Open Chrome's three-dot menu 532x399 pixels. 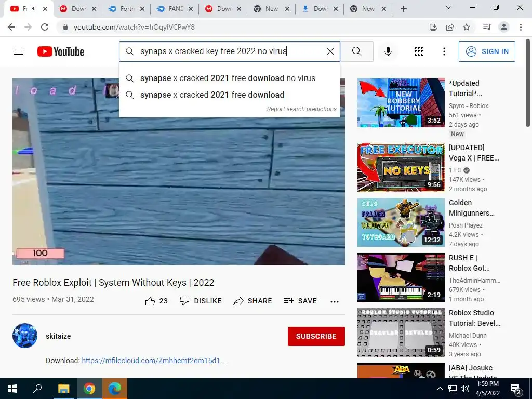pos(521,27)
